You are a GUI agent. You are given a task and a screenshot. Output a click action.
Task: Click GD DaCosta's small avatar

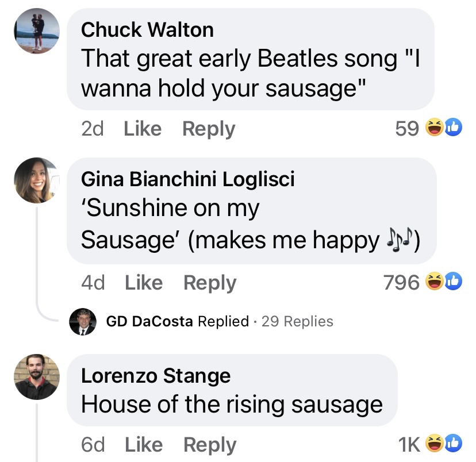[x=82, y=321]
